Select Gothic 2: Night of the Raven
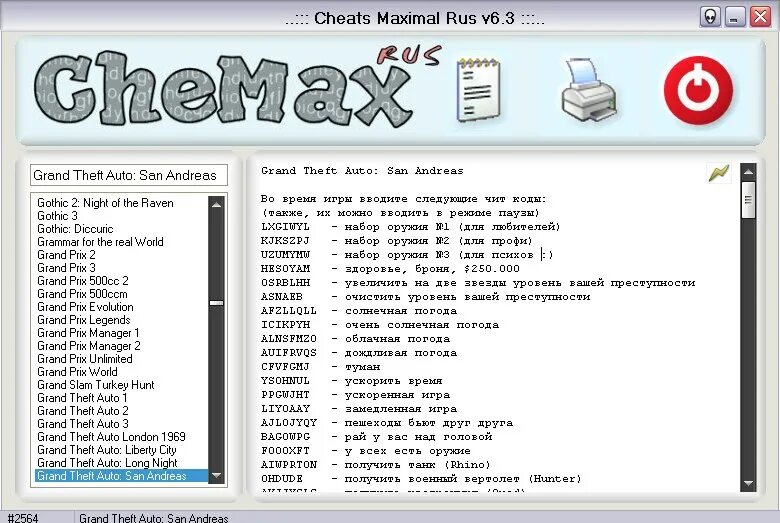The image size is (780, 523). 105,203
